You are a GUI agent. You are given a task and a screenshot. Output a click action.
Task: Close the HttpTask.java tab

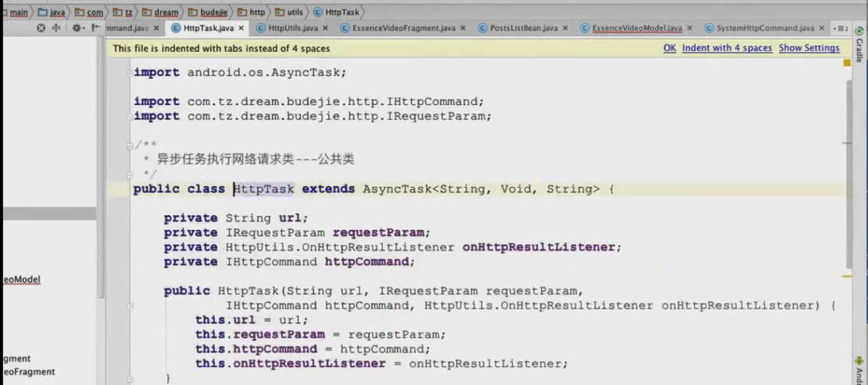coord(241,28)
